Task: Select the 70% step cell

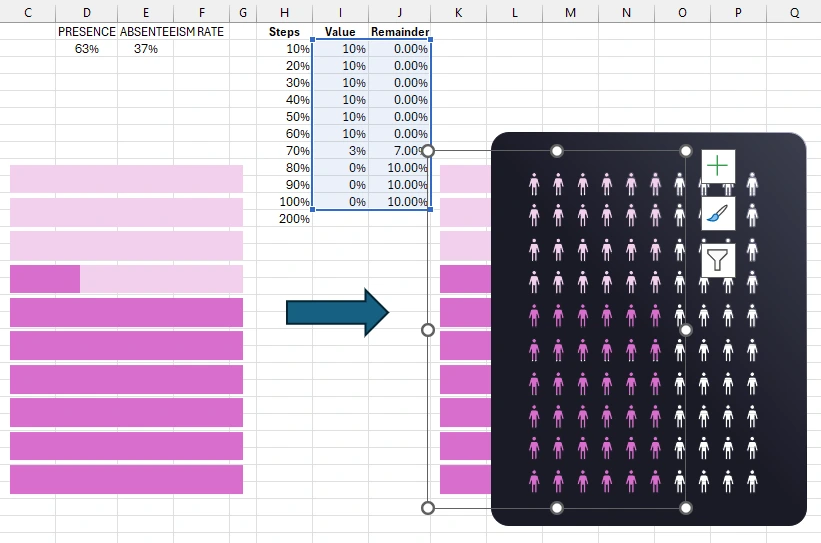Action: click(284, 151)
